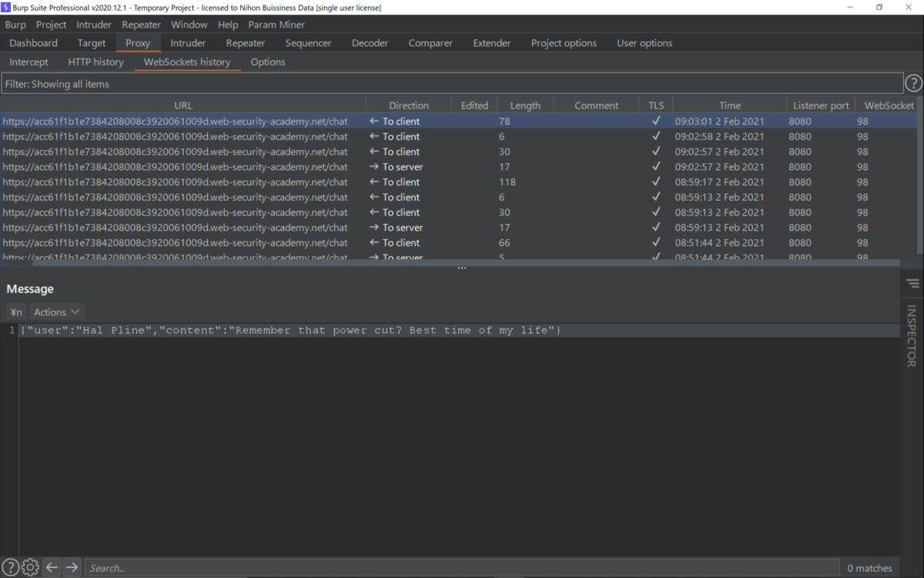Go to previous search match arrow
The image size is (924, 578).
[52, 568]
